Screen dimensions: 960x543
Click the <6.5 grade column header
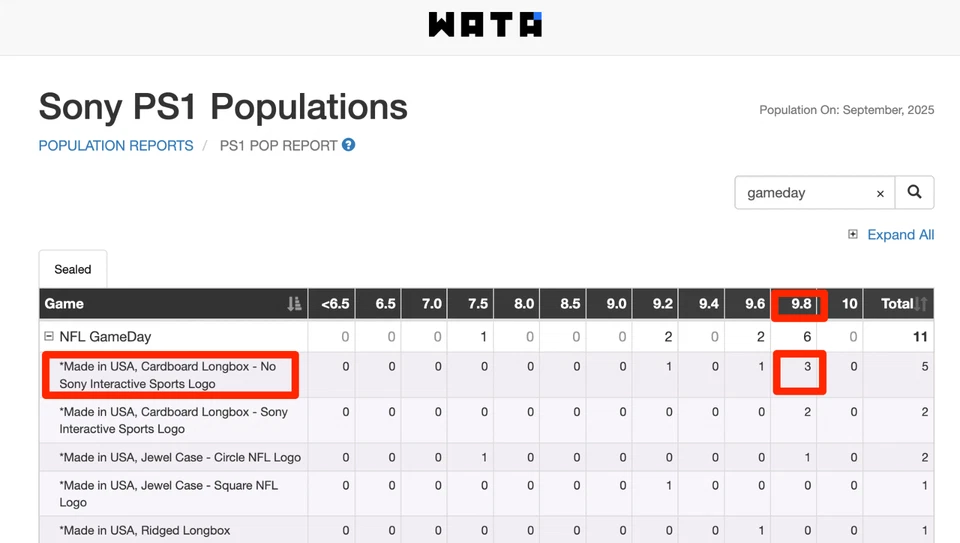click(x=335, y=304)
